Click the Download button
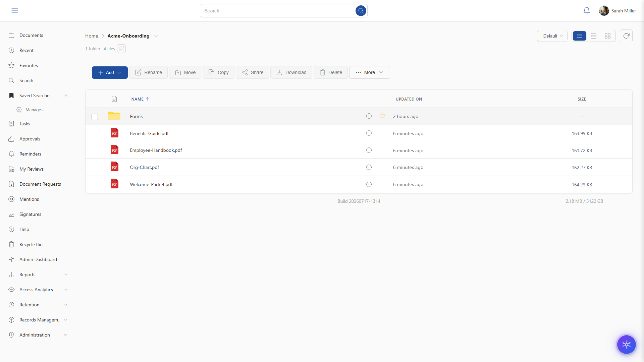The width and height of the screenshot is (644, 362). click(291, 72)
